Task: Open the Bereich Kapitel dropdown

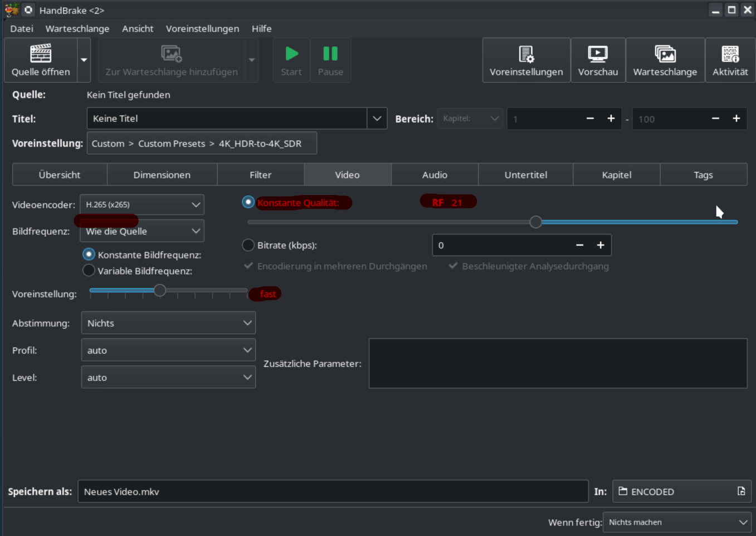Action: coord(470,118)
